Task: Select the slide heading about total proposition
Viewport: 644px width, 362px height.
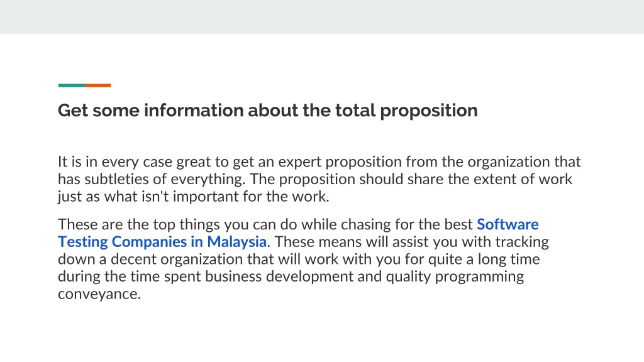Action: coord(267,111)
